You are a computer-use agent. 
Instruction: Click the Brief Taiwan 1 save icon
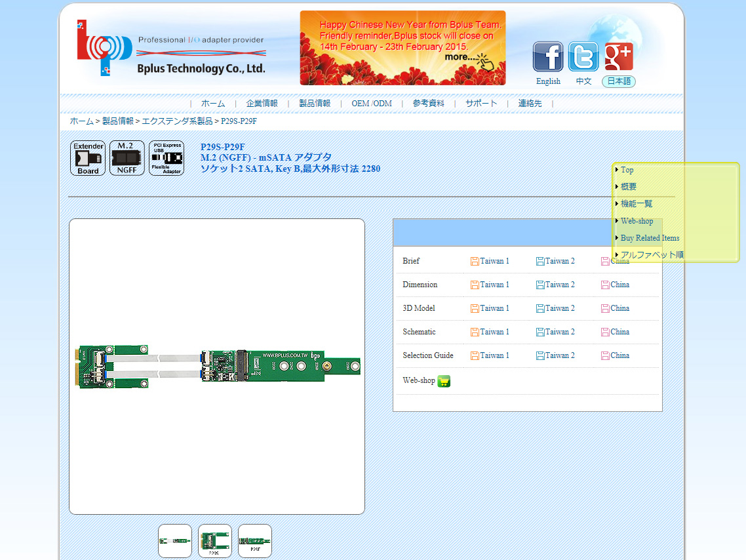click(x=475, y=261)
